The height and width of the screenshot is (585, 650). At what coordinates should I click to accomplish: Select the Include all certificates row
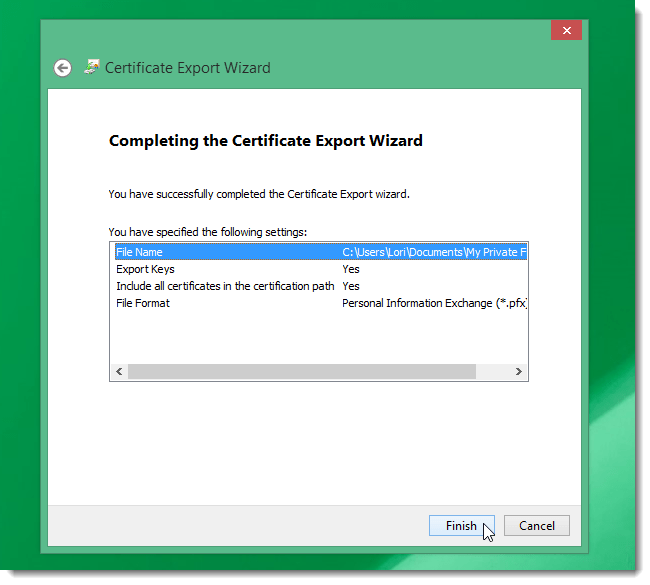pos(321,286)
